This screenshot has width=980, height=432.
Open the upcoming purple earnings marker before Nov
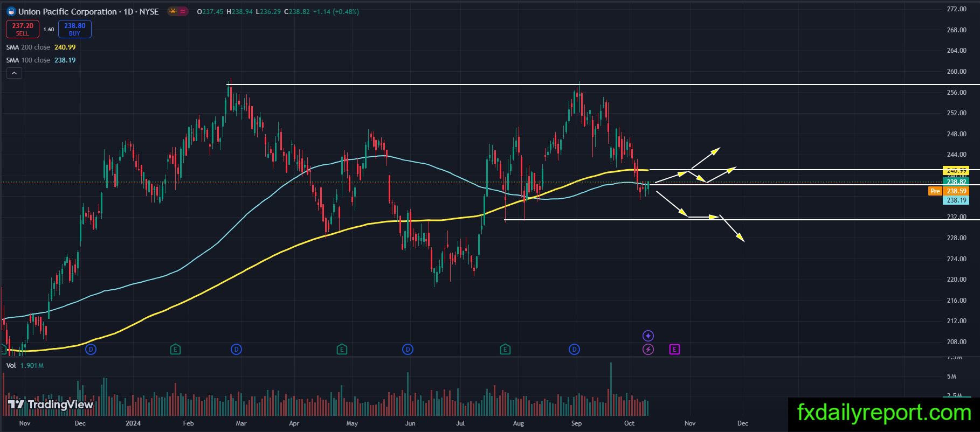tap(674, 350)
